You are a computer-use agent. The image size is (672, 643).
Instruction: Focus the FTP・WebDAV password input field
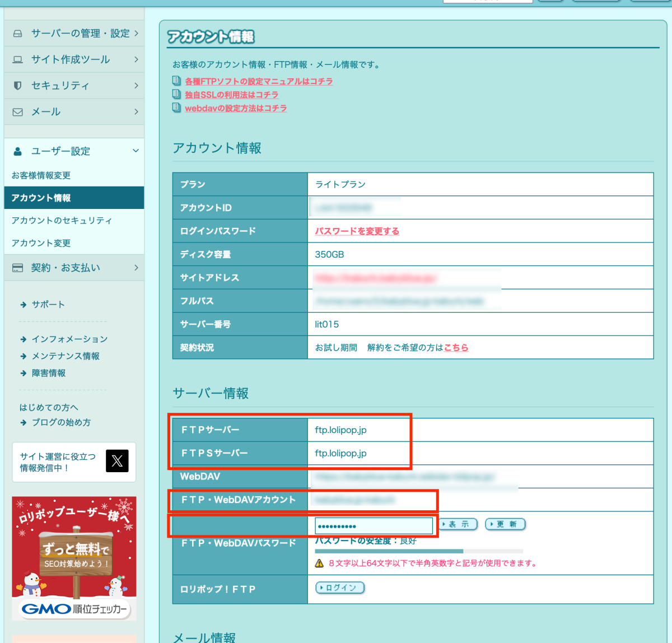374,526
